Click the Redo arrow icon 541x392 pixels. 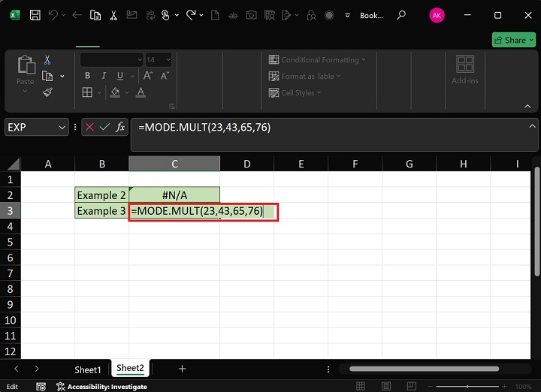click(190, 15)
